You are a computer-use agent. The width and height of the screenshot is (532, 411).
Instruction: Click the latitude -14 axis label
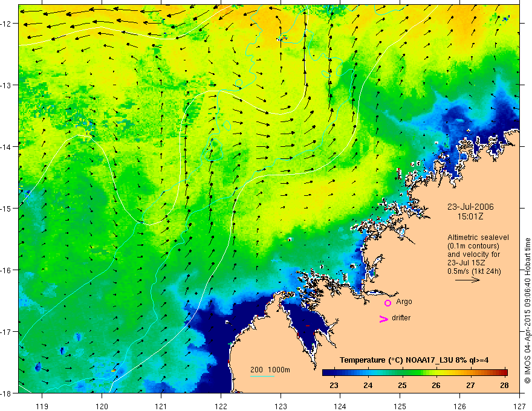coord(6,147)
